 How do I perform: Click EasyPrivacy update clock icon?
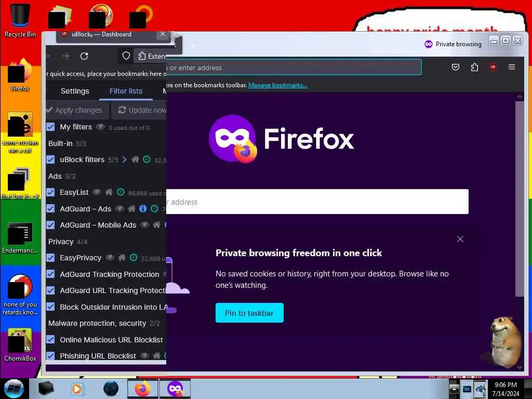[x=134, y=258]
